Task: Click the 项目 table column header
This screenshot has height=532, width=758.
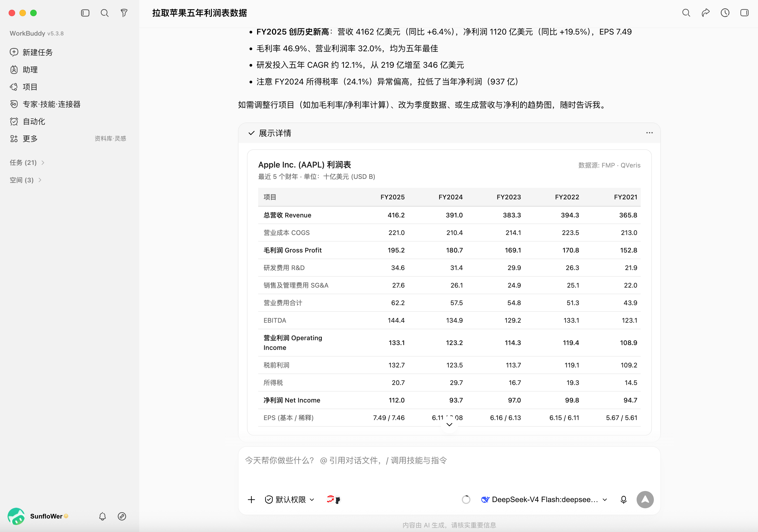Action: (270, 197)
